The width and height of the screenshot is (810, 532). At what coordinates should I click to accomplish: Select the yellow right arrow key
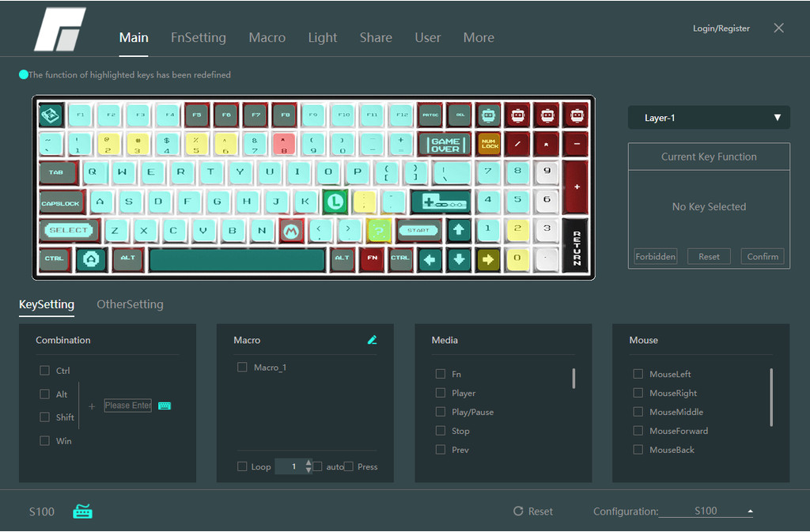[487, 259]
